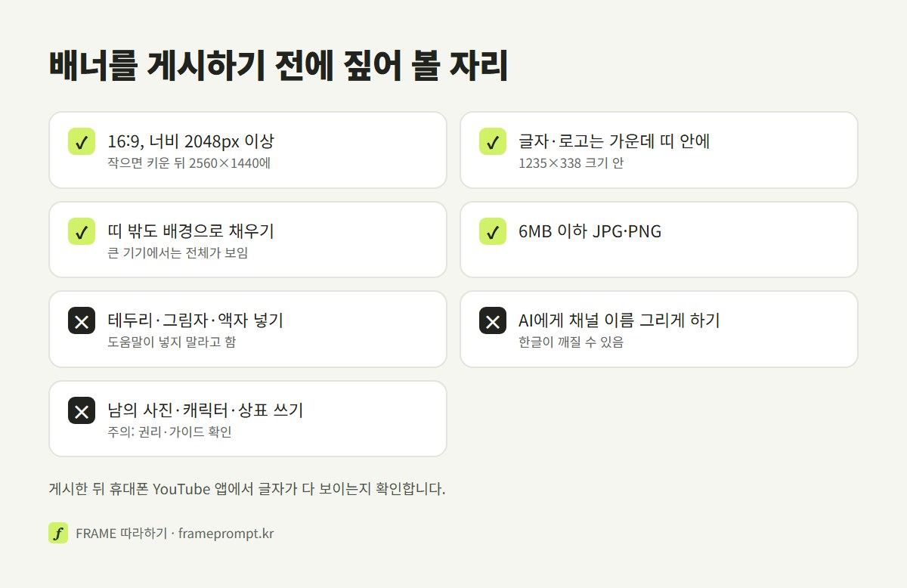Click the text '6MB 이하 JPG·PNG'
The image size is (907, 588).
pyautogui.click(x=590, y=231)
